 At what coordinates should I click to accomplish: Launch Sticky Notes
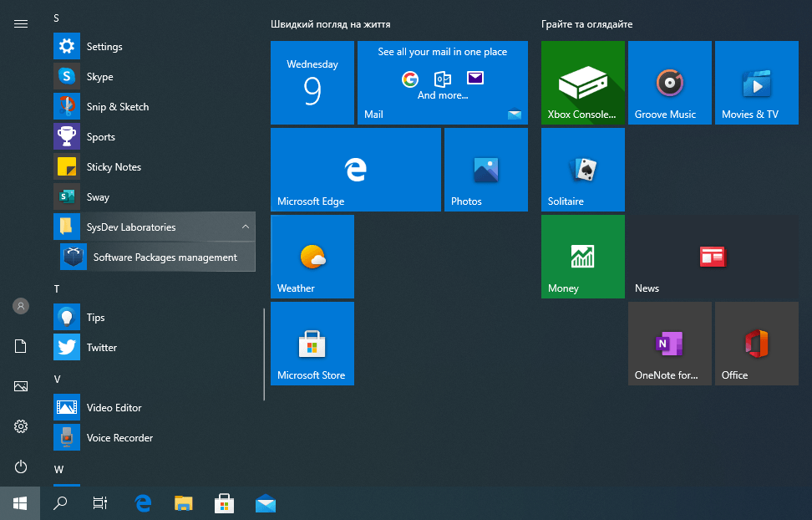[154, 166]
